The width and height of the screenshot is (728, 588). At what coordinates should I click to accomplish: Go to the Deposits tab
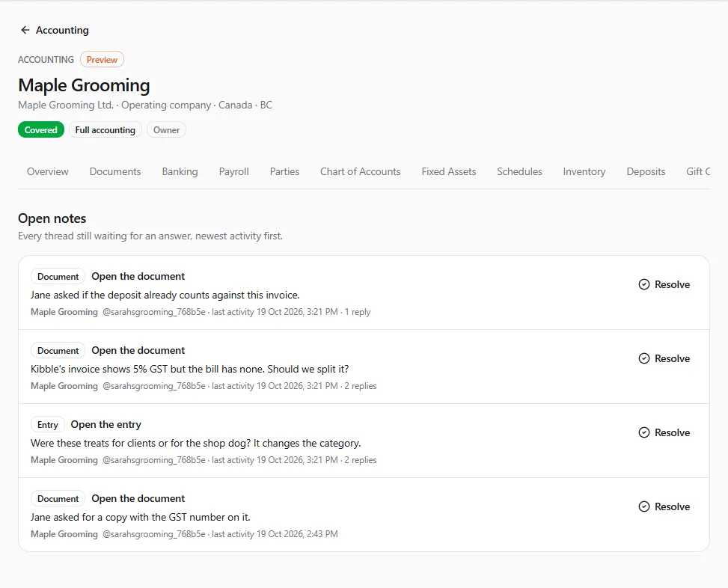[x=646, y=172]
